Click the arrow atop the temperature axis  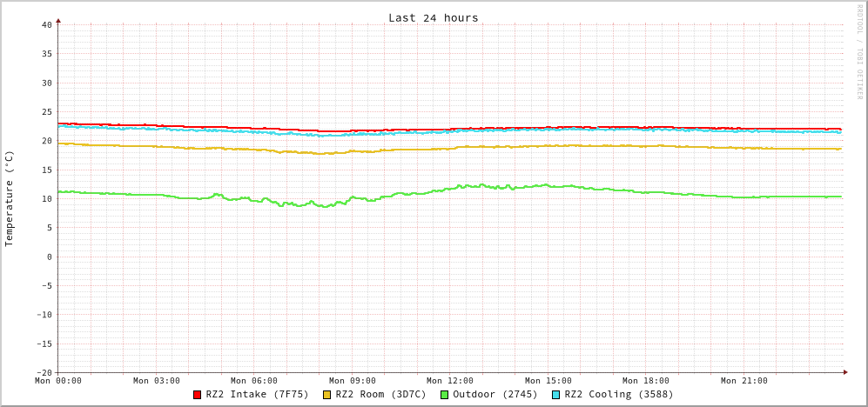58,20
